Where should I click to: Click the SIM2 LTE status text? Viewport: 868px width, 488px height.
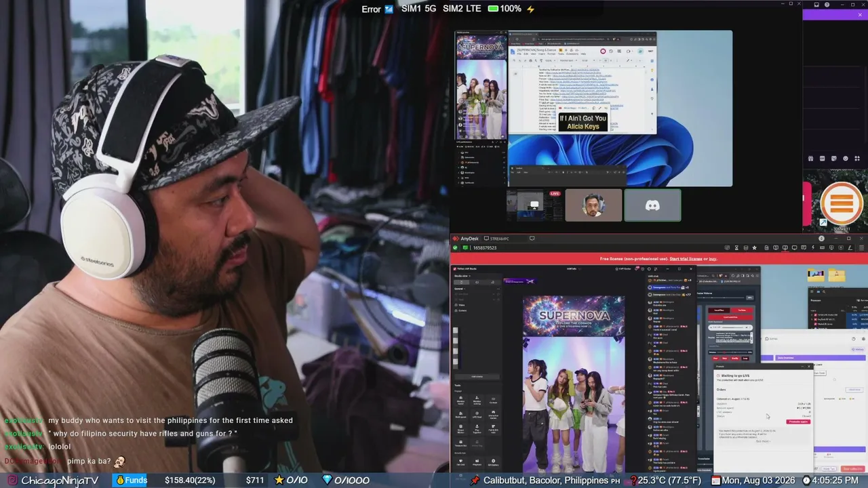(x=462, y=9)
